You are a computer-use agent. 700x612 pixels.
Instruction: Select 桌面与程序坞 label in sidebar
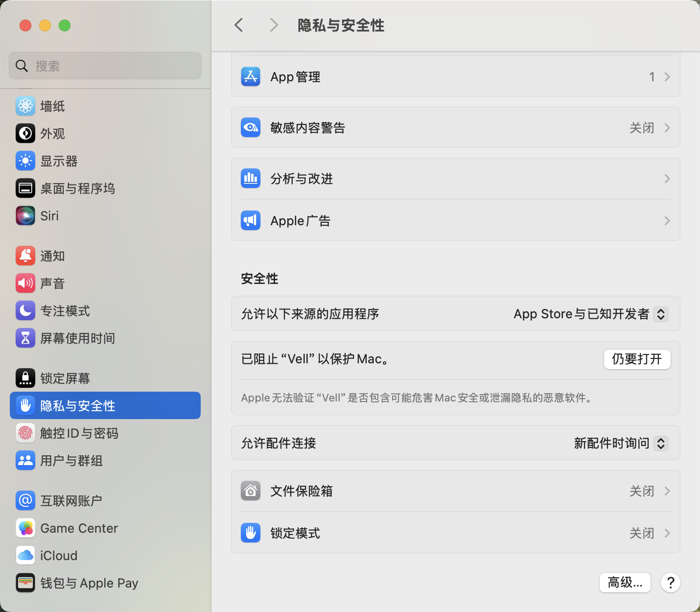pos(78,188)
